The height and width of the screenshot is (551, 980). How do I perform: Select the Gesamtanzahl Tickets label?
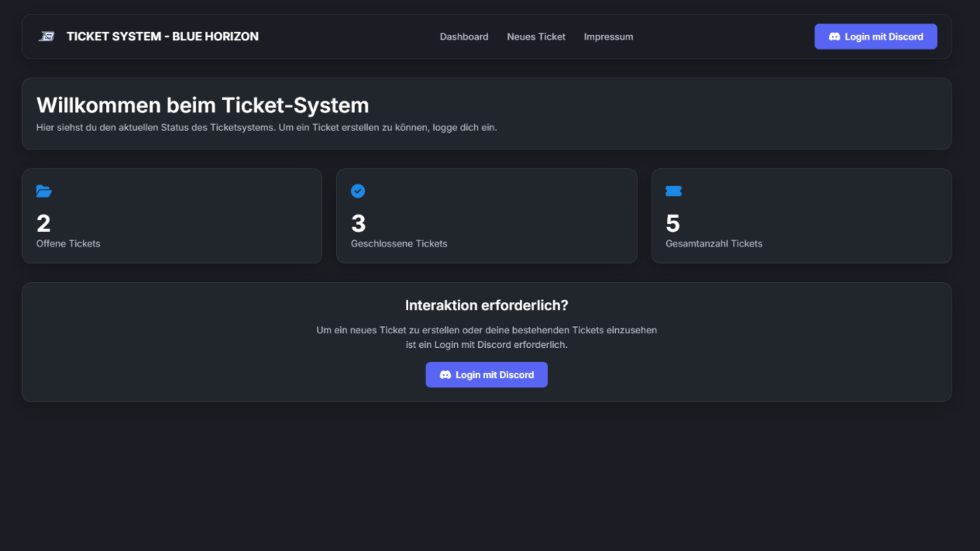pyautogui.click(x=713, y=244)
